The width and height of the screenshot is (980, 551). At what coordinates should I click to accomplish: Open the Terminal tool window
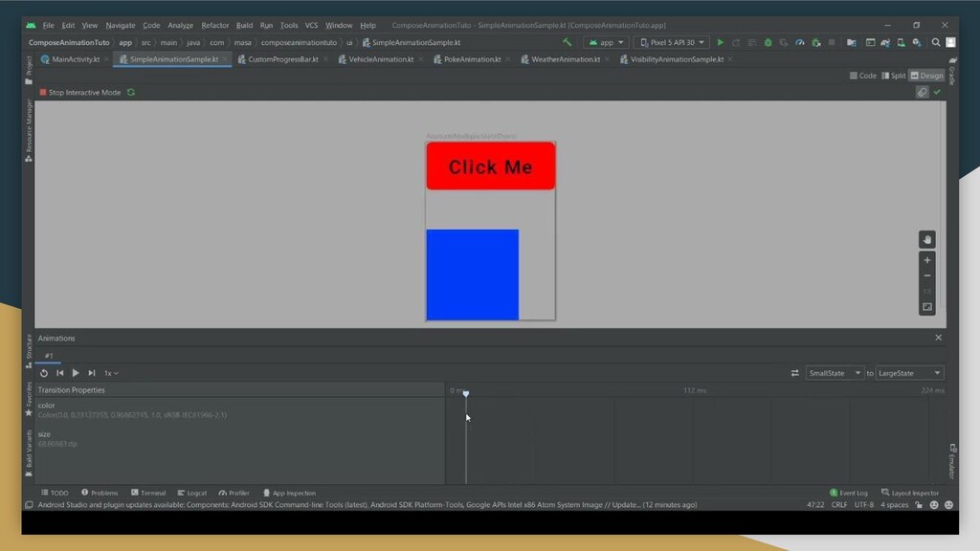pyautogui.click(x=148, y=493)
